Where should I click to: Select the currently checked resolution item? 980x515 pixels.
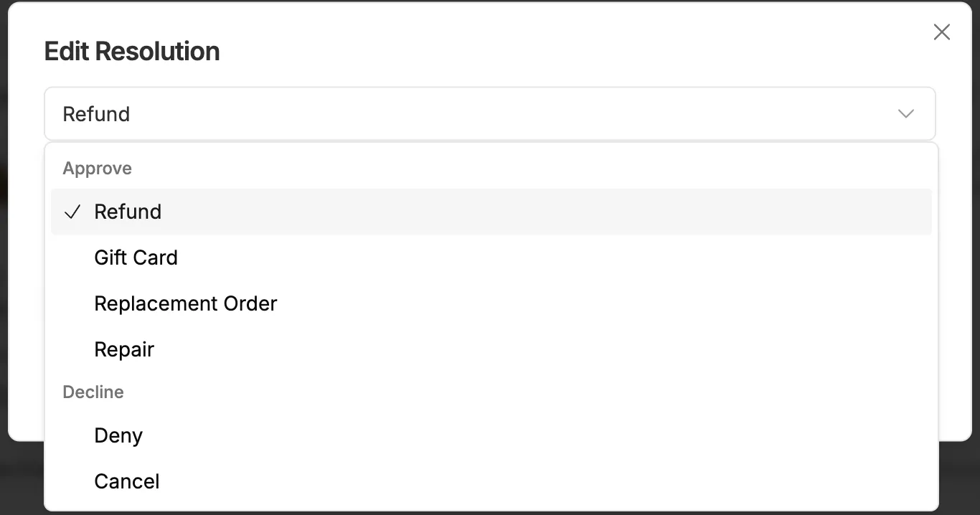[128, 212]
